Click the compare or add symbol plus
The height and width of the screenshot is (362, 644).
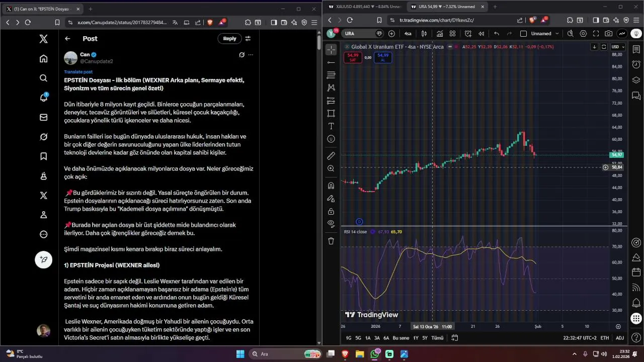[392, 34]
